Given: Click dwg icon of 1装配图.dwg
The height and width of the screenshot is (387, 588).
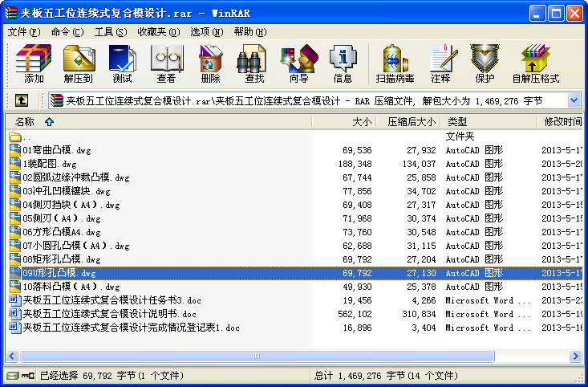Looking at the screenshot, I should 15,164.
